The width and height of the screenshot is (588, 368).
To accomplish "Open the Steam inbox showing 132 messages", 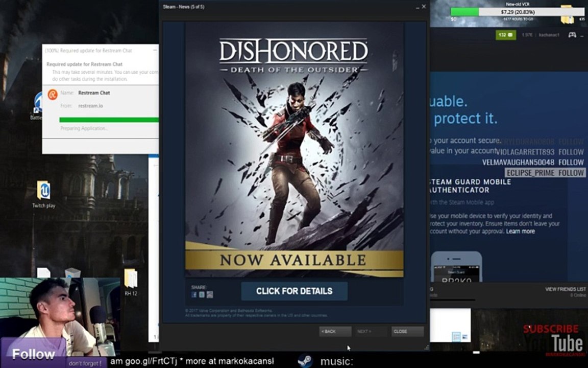I will pos(505,35).
